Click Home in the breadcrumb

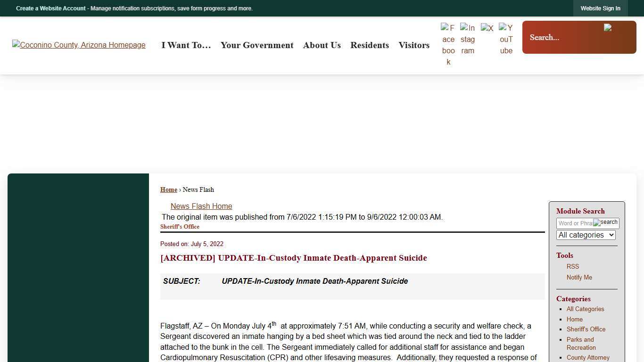(169, 189)
